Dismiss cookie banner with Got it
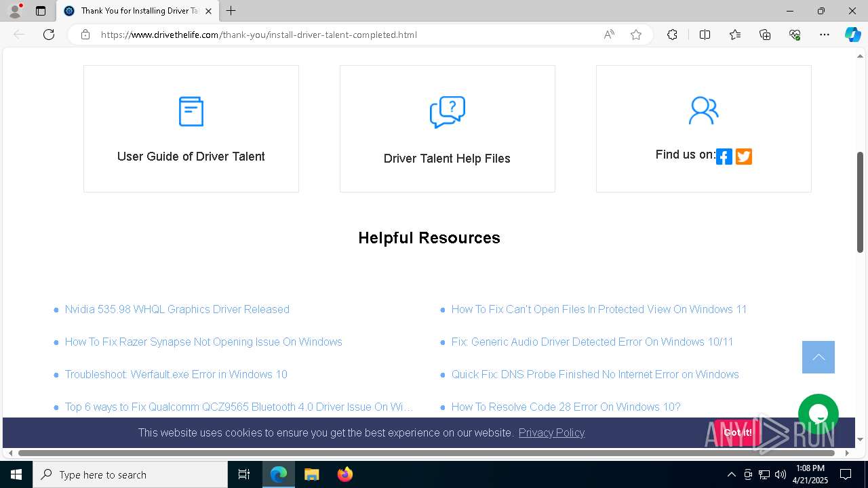868x488 pixels. (737, 432)
